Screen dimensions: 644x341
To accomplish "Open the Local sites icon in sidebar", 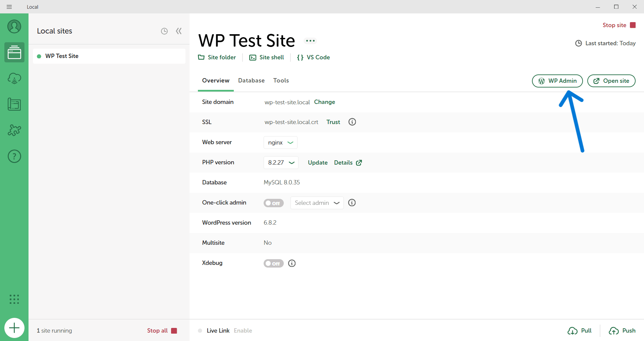I will (x=14, y=52).
